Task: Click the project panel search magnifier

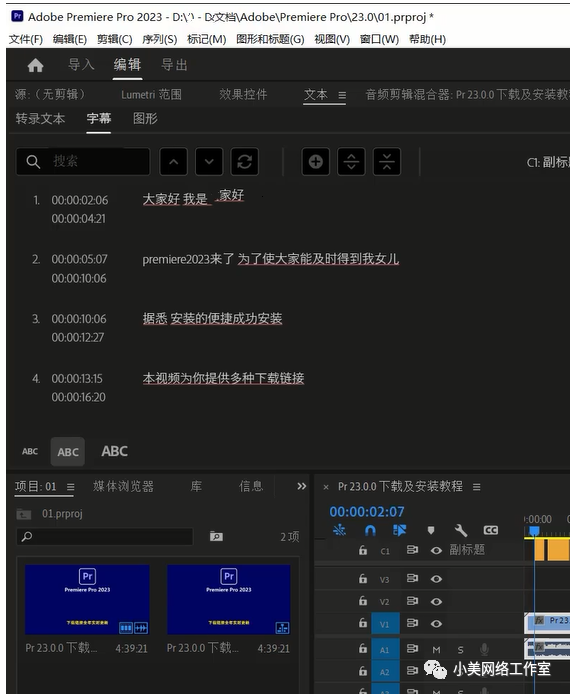Action: point(27,537)
